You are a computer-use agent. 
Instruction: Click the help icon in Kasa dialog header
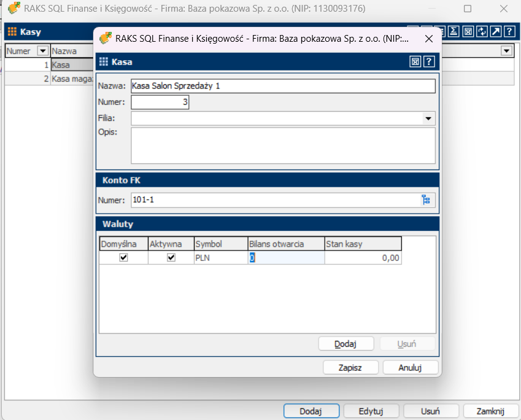[429, 61]
